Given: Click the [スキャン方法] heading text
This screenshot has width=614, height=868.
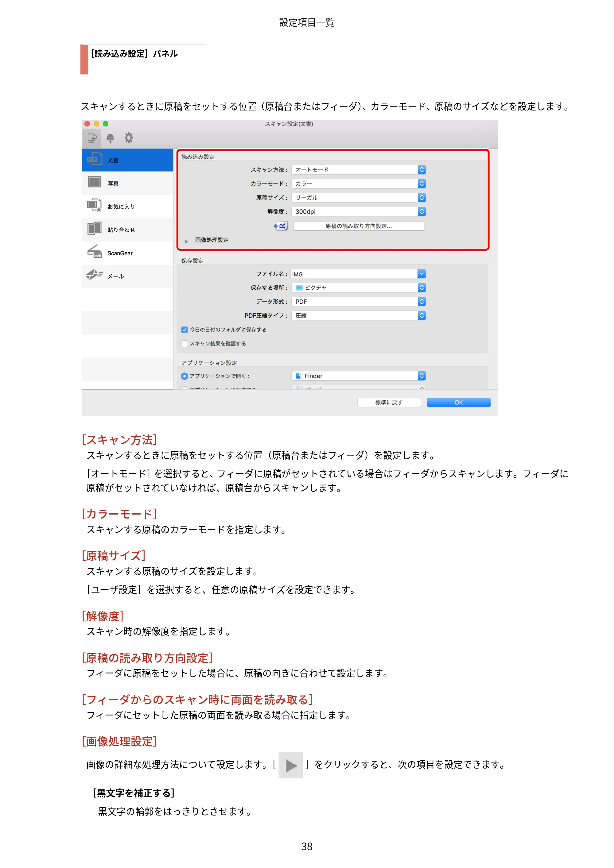Looking at the screenshot, I should click(x=119, y=440).
